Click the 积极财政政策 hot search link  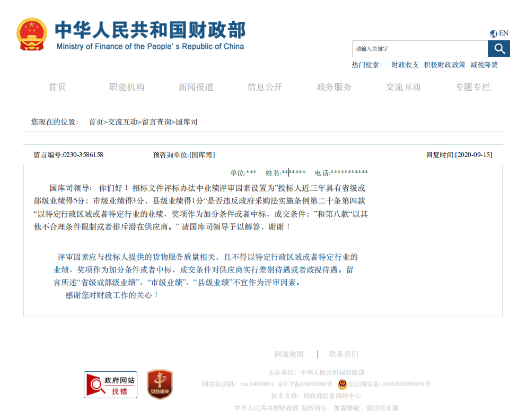point(445,64)
